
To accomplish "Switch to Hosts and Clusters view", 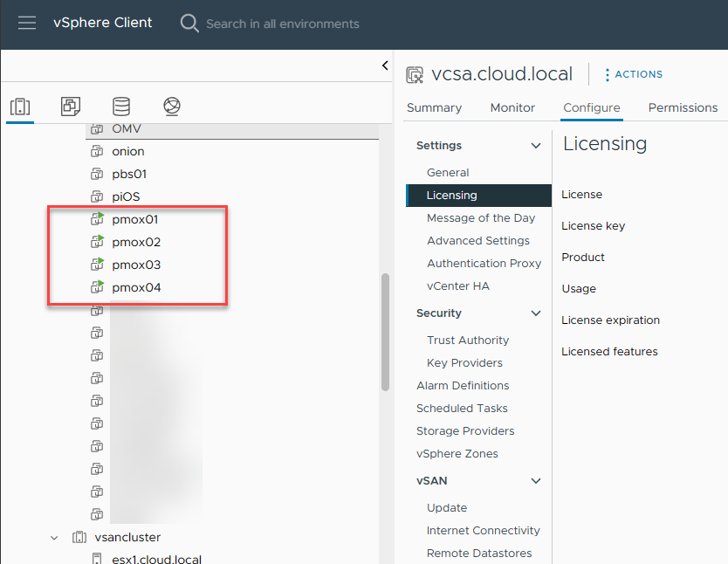I will pyautogui.click(x=20, y=107).
